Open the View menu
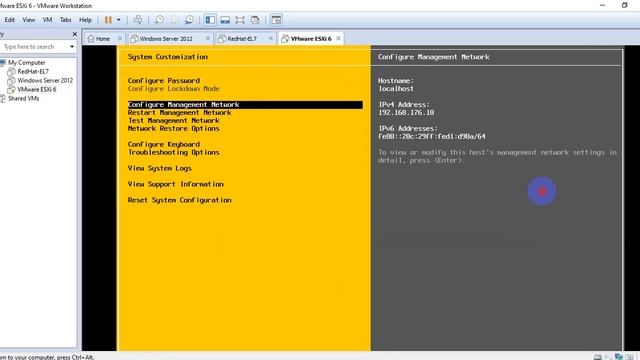The image size is (640, 360). [x=29, y=20]
